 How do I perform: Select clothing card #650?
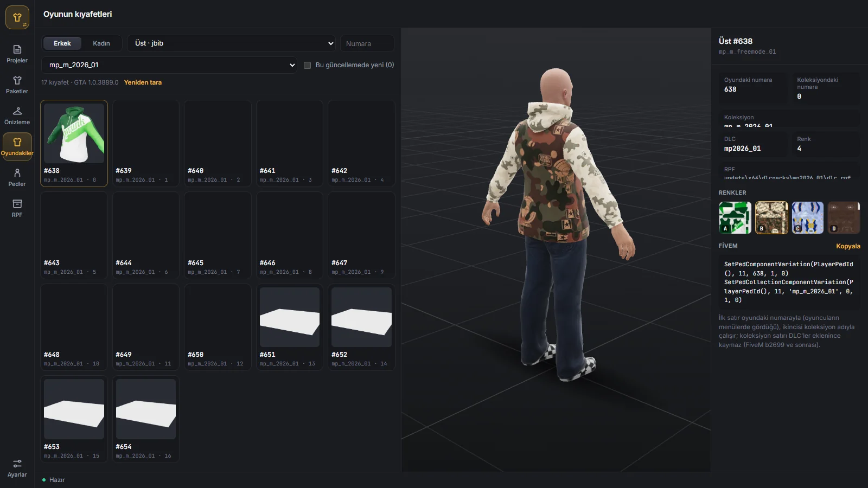(x=218, y=327)
